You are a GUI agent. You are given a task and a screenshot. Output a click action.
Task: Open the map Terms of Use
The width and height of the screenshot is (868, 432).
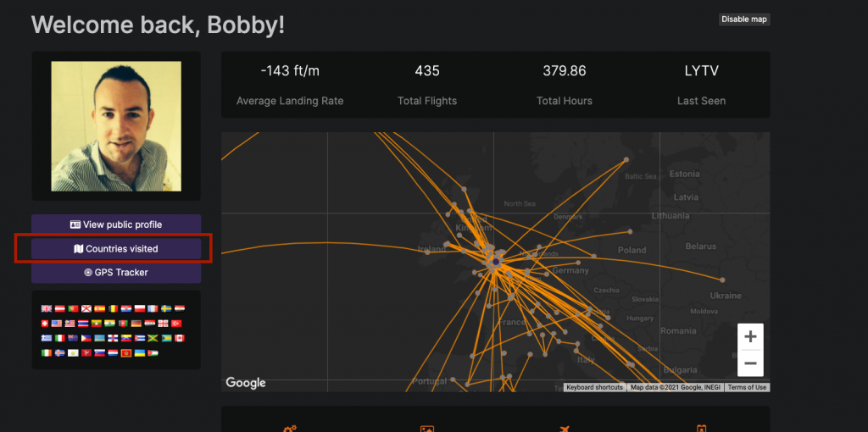click(x=747, y=387)
